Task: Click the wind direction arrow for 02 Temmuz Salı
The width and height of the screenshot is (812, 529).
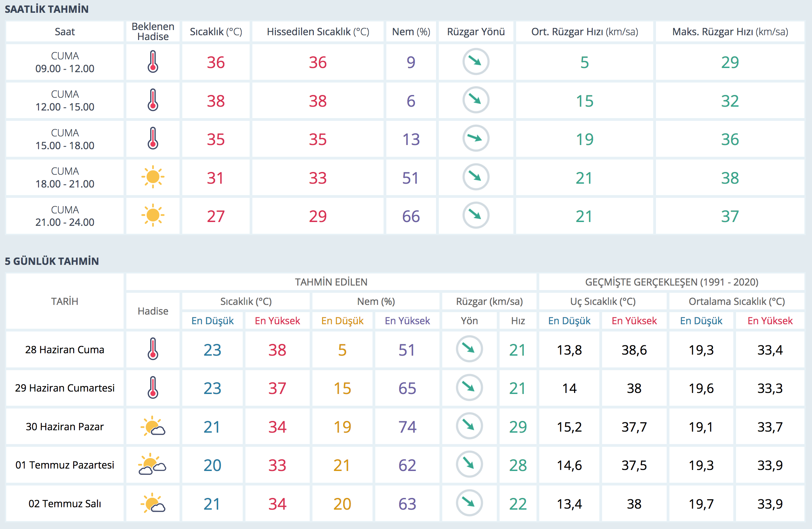Action: (469, 503)
